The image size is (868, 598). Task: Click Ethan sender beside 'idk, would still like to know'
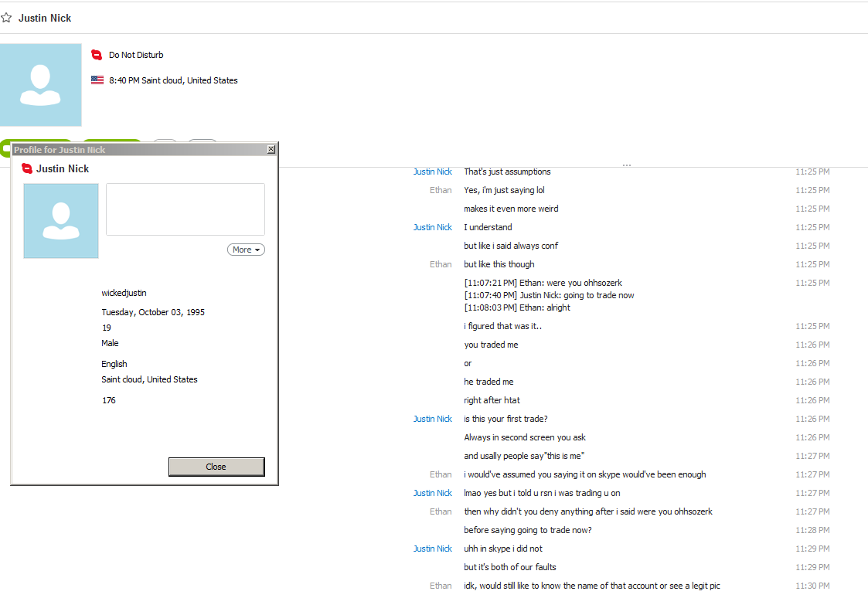[x=441, y=586]
